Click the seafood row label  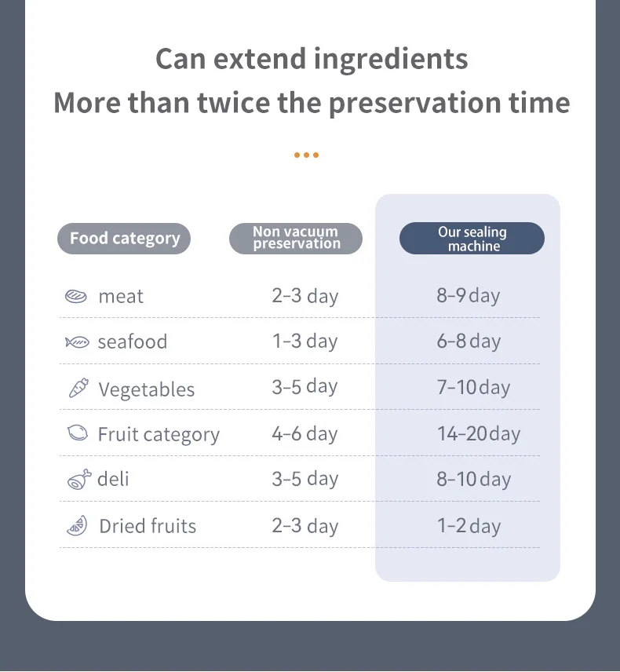point(133,342)
